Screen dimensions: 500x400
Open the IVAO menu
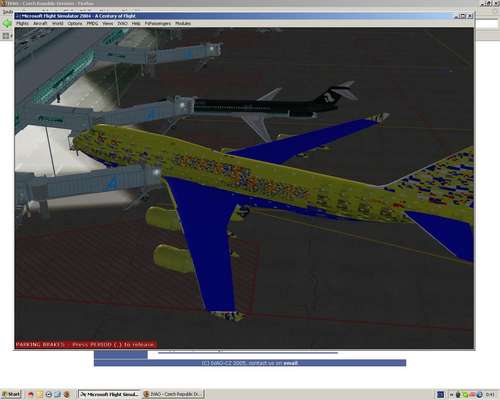[x=122, y=23]
